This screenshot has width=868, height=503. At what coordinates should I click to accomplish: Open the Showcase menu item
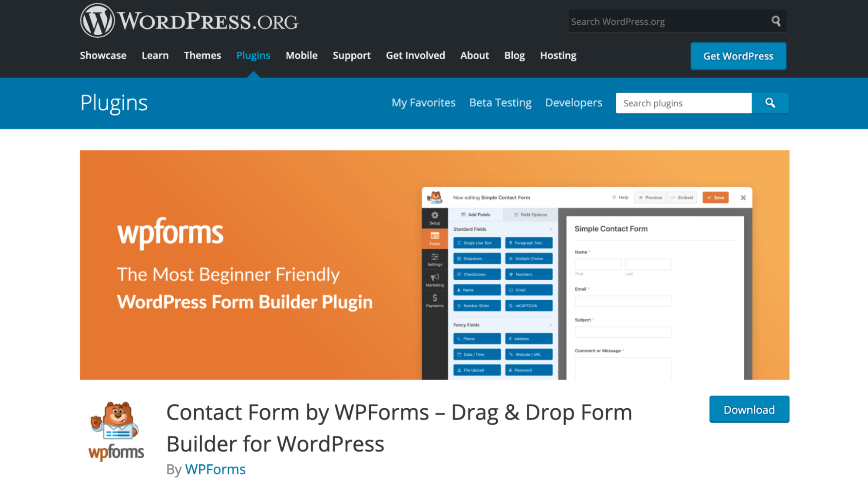(103, 55)
